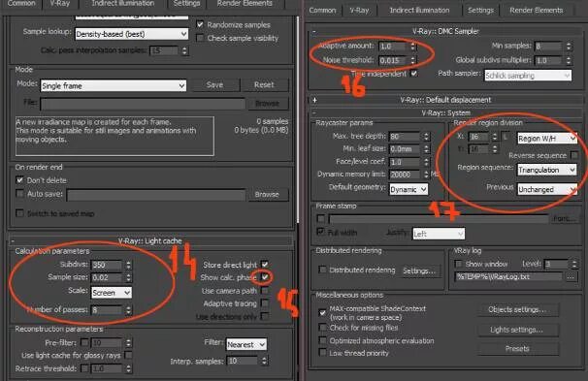
Task: Enable Use camera path checkbox
Action: tap(265, 291)
